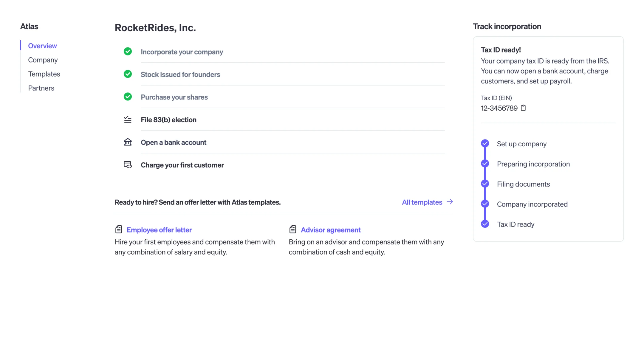This screenshot has width=644, height=352.
Task: Click the document icon next to Advisor agreement
Action: (x=293, y=230)
